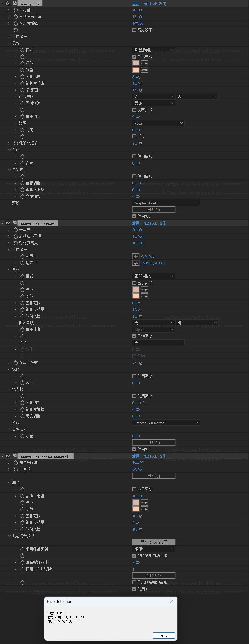Click the 人脸识别 button

(x=154, y=576)
